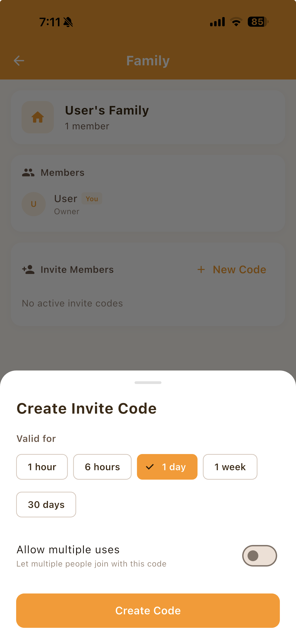Choose the 30 days validity option
Image resolution: width=296 pixels, height=644 pixels.
[x=46, y=505]
